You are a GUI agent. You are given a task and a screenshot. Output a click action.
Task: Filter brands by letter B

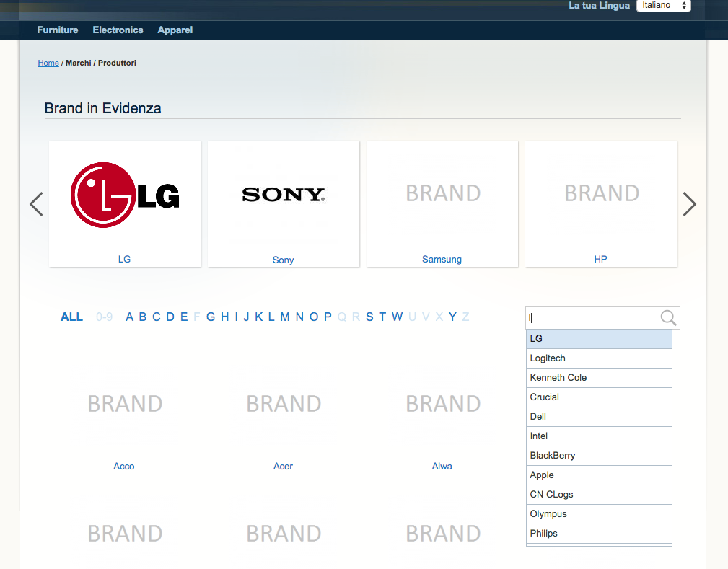coord(143,317)
